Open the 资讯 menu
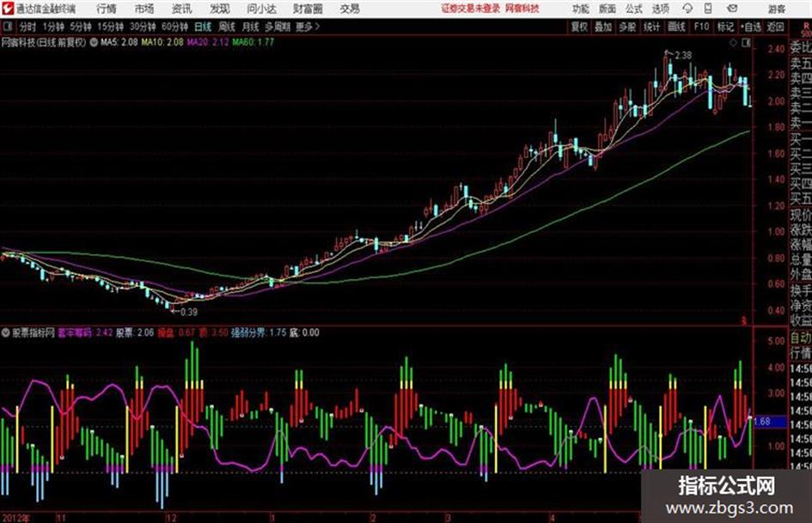Screen dimensions: 812x523 pyautogui.click(x=182, y=9)
